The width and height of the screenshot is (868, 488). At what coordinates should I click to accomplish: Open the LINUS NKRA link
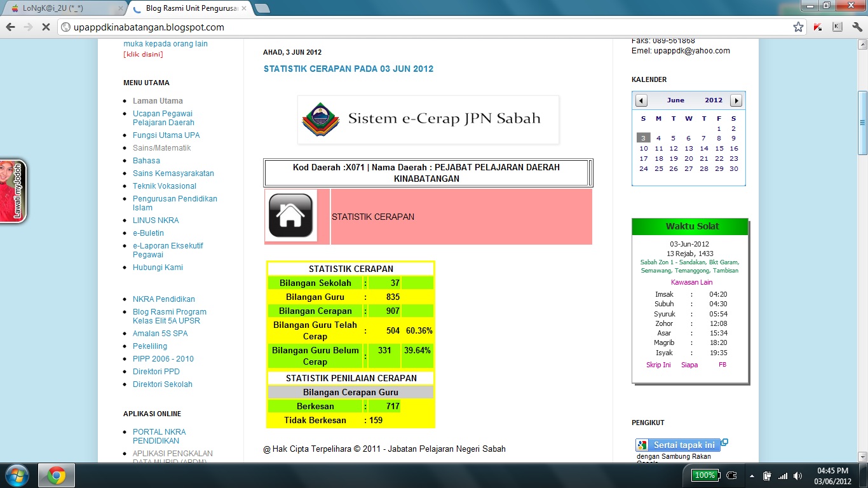pyautogui.click(x=156, y=220)
